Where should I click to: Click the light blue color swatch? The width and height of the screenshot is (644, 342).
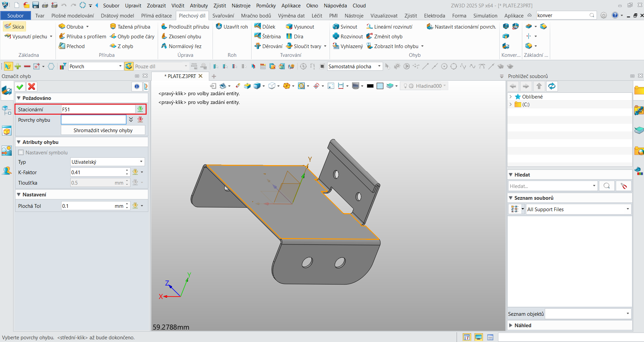(380, 86)
